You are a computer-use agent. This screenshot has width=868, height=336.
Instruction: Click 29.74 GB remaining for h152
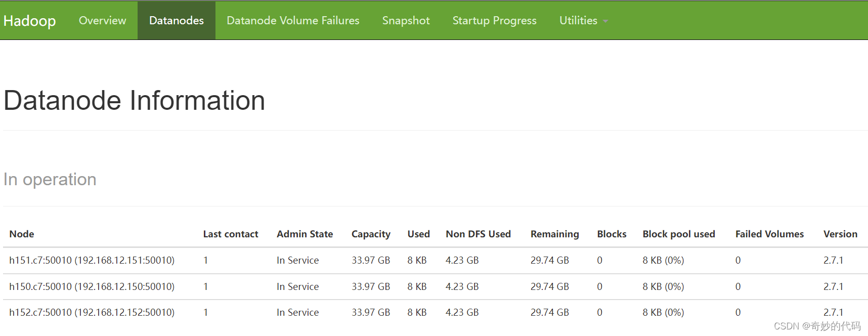tap(549, 312)
